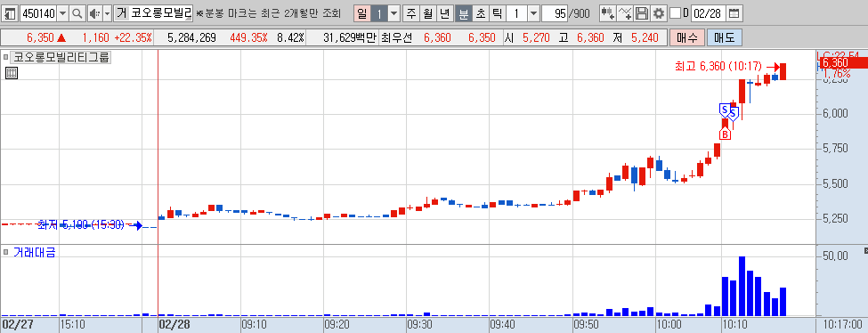
Task: Select the 초 second period tab
Action: tap(481, 13)
